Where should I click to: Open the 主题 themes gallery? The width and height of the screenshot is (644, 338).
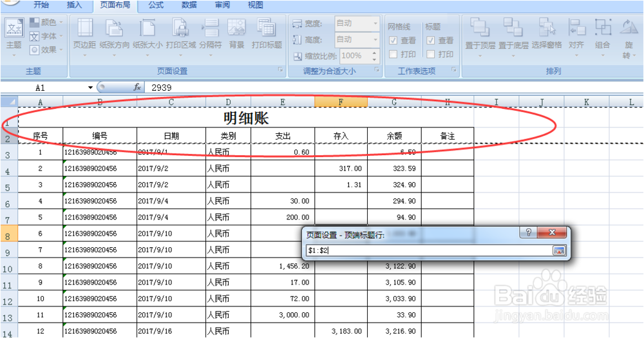click(14, 37)
